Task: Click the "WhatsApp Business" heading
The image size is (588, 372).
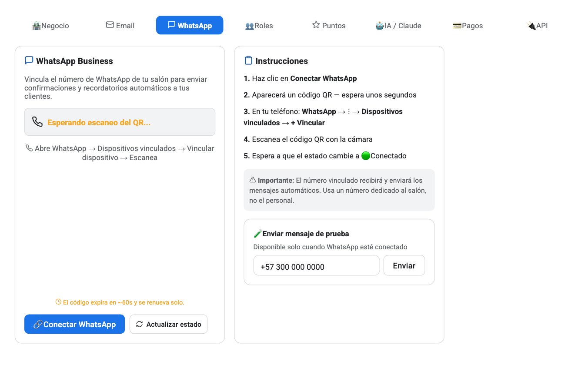Action: [74, 61]
